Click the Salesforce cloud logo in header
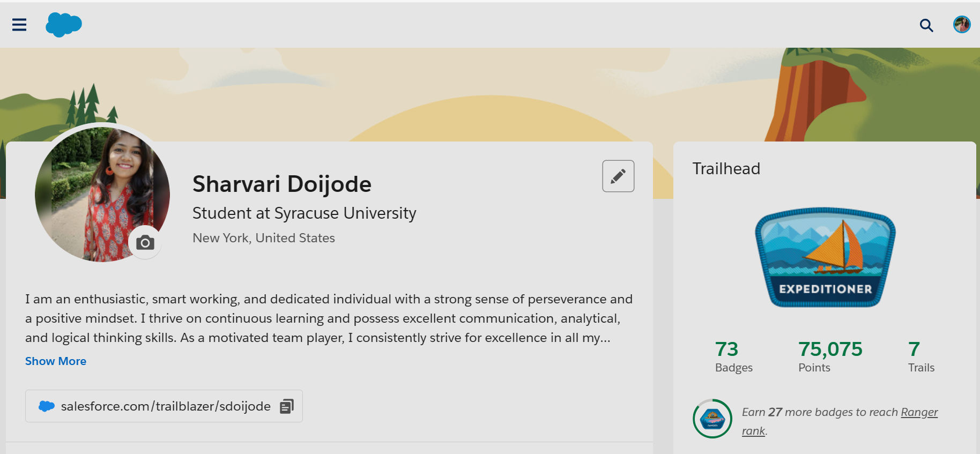 coord(64,25)
